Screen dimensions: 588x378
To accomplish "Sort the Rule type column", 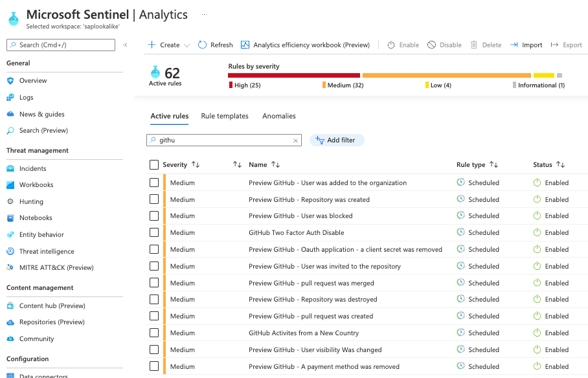I will (x=493, y=165).
